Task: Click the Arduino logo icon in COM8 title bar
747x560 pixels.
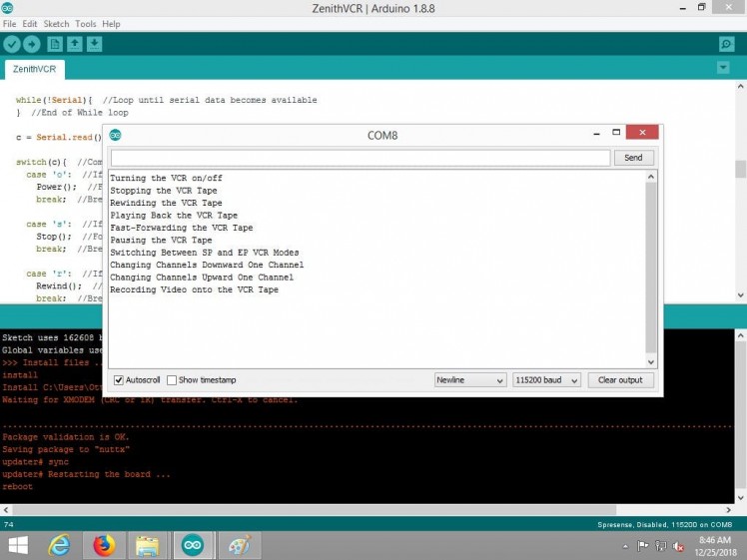Action: [x=115, y=135]
